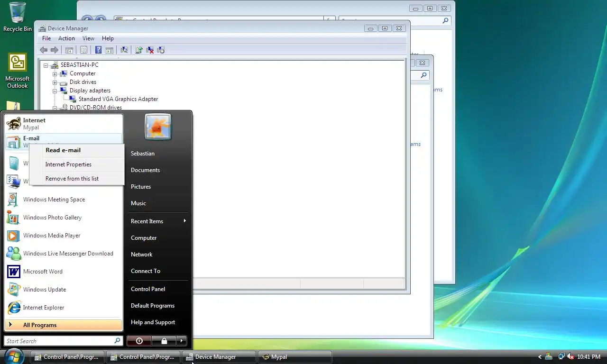Start Windows Media Player
The height and width of the screenshot is (364, 607).
[x=64, y=236]
